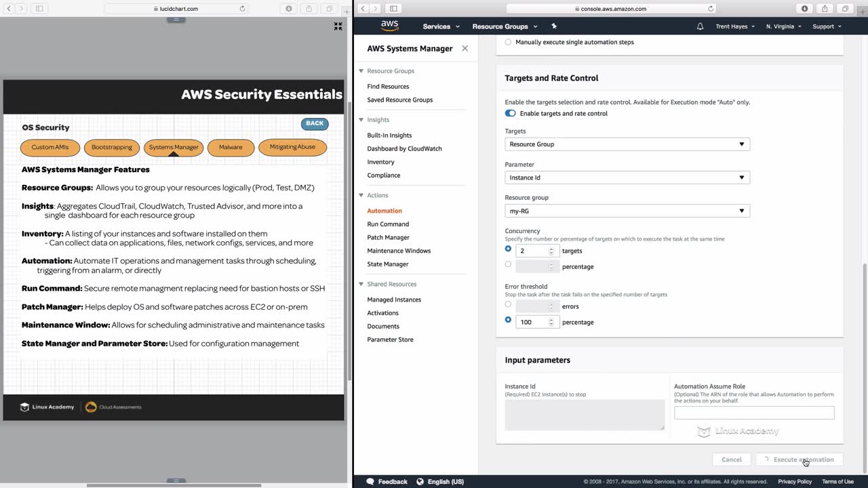Open the Resource group dropdown showing my-RG
The height and width of the screenshot is (488, 868).
tap(627, 211)
